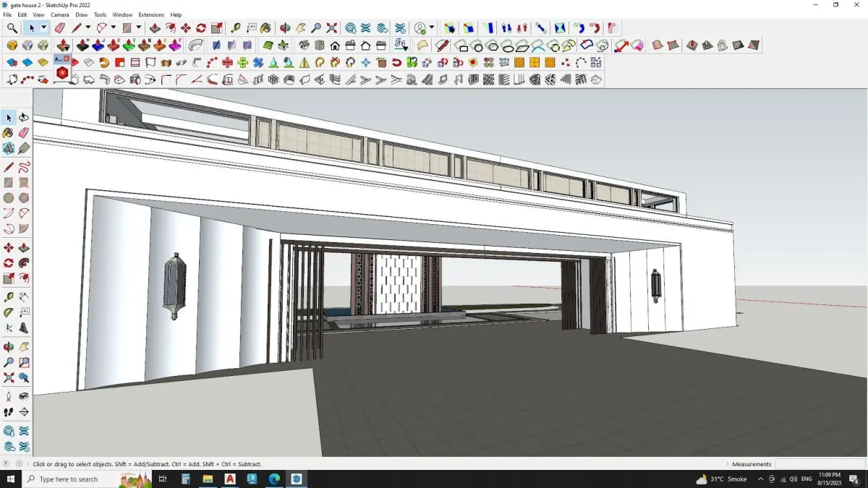Viewport: 868px width, 488px height.
Task: Expand the Rectangle shapes dropdown arrow
Action: (138, 28)
